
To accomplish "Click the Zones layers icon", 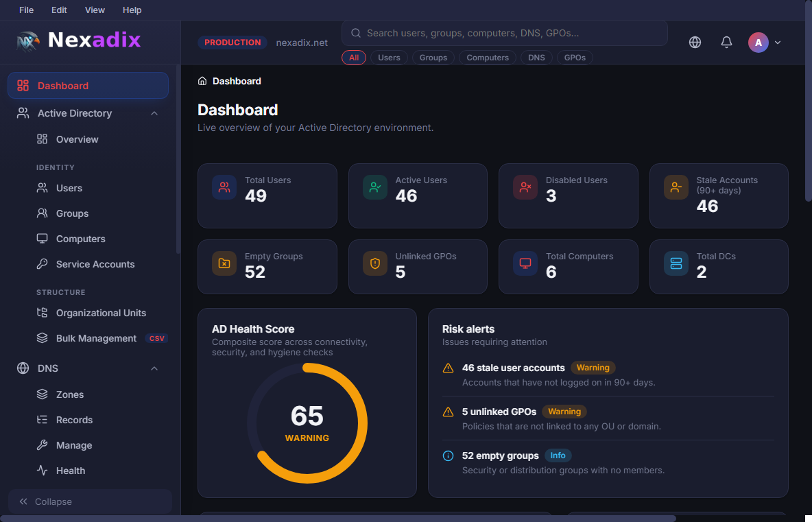I will 42,394.
